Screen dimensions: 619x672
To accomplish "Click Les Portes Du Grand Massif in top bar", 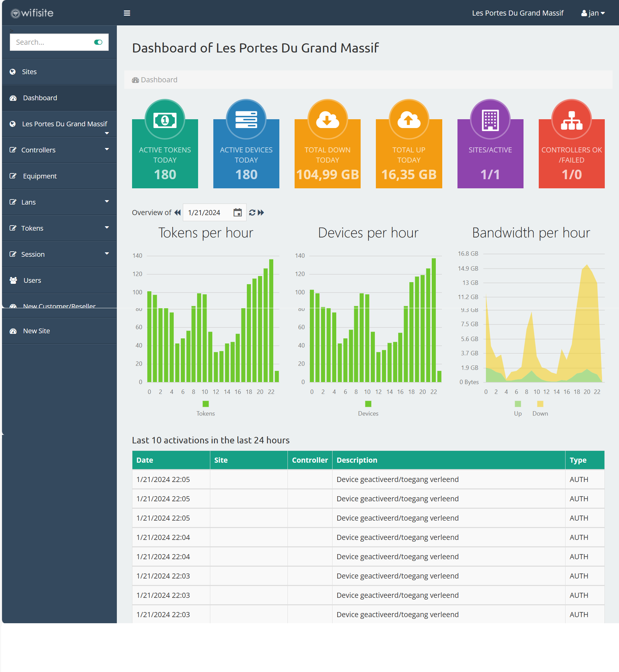I will (x=518, y=13).
